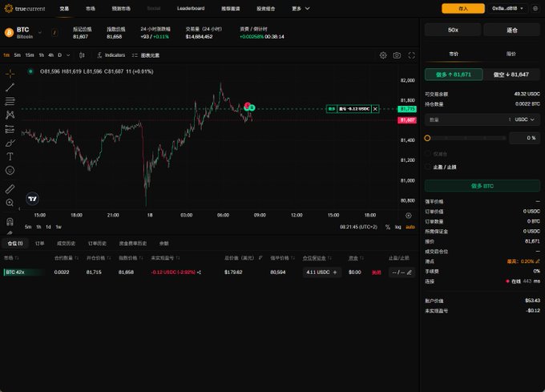The width and height of the screenshot is (545, 392).
Task: Select the pattern drawing tool
Action: click(x=10, y=115)
